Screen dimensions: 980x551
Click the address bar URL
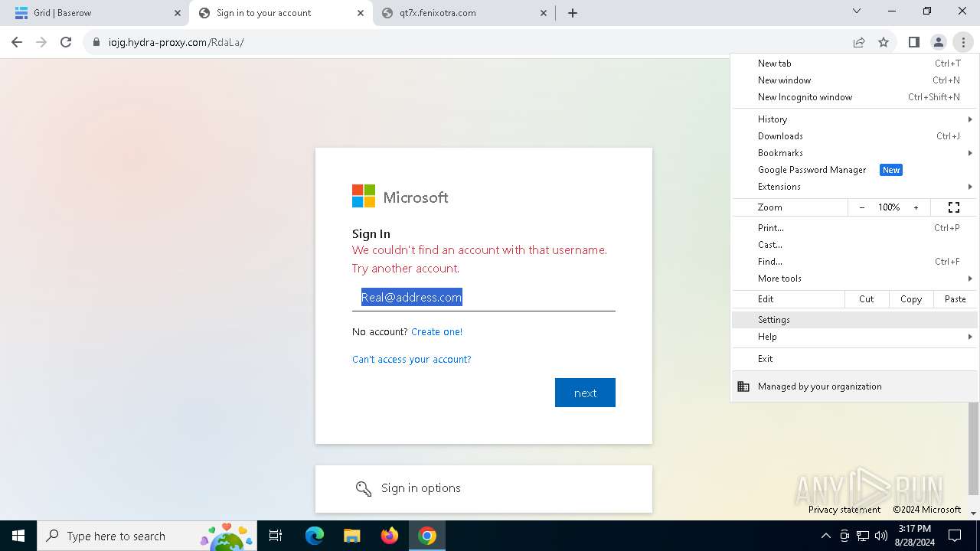(x=176, y=42)
